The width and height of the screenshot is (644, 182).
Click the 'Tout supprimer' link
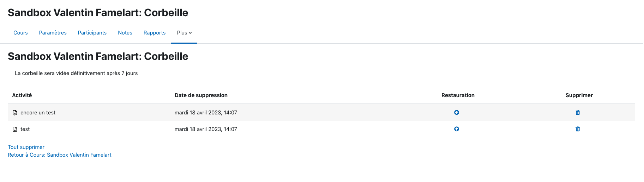(x=26, y=147)
